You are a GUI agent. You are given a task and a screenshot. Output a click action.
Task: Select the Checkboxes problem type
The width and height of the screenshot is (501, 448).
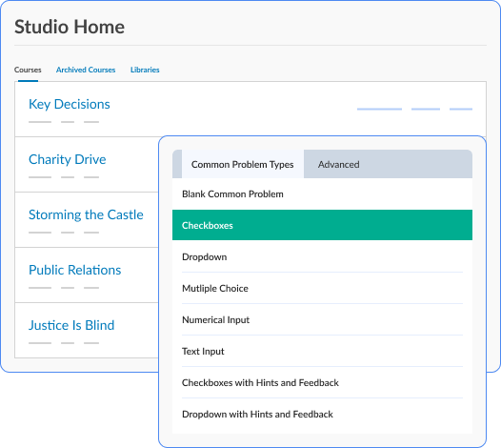[322, 225]
